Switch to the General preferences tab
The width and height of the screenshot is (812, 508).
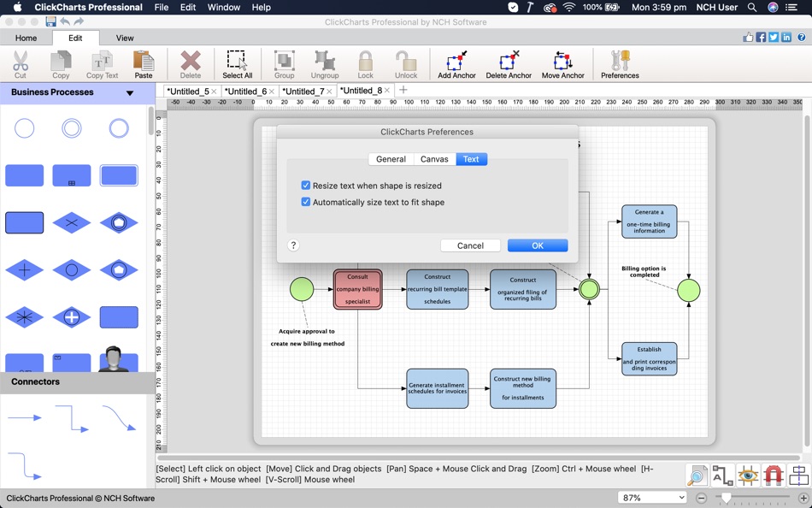pyautogui.click(x=391, y=159)
